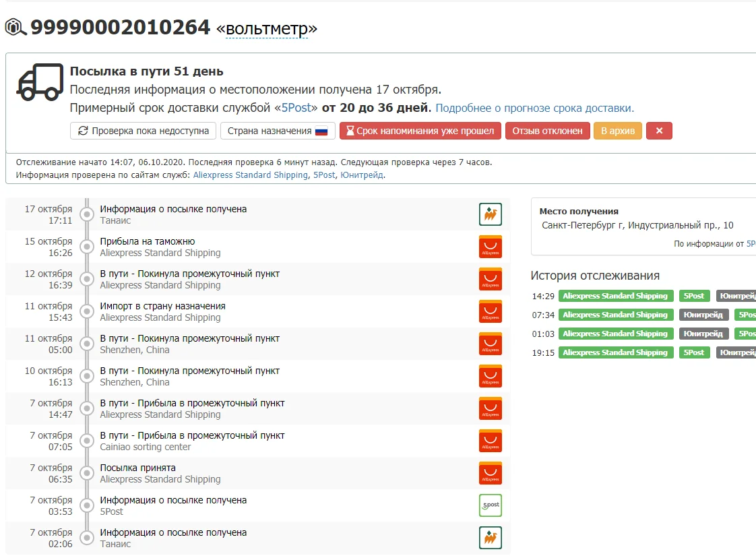Click Прибыла на таможню event text
Image resolution: width=756 pixels, height=560 pixels.
tap(148, 241)
